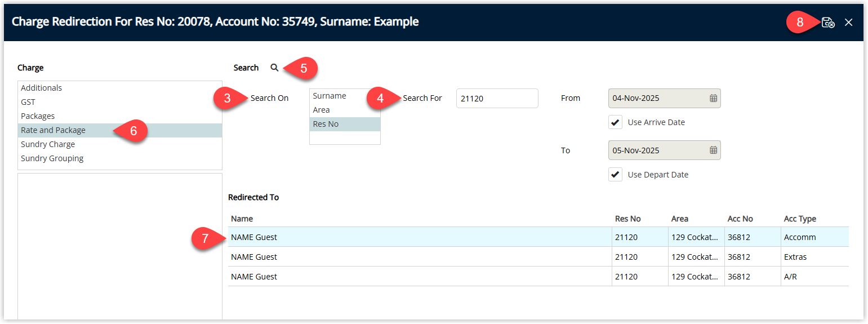Image resolution: width=868 pixels, height=324 pixels.
Task: Choose Res No in Search On list
Action: [345, 124]
